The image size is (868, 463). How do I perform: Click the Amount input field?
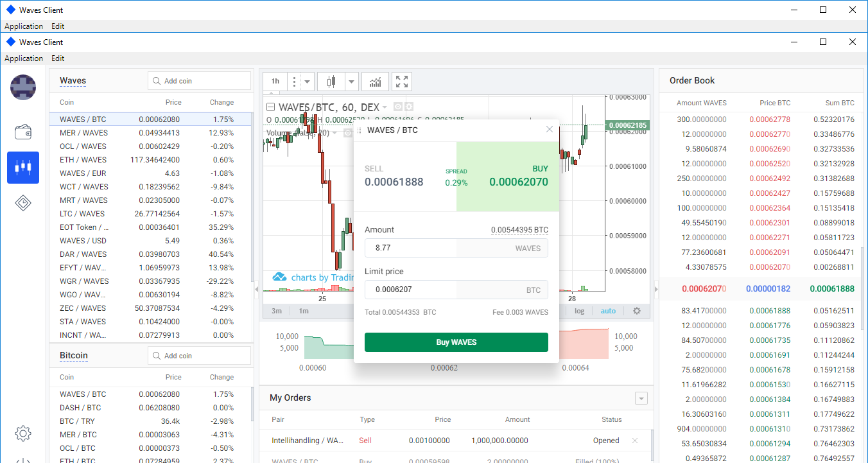[x=456, y=248]
